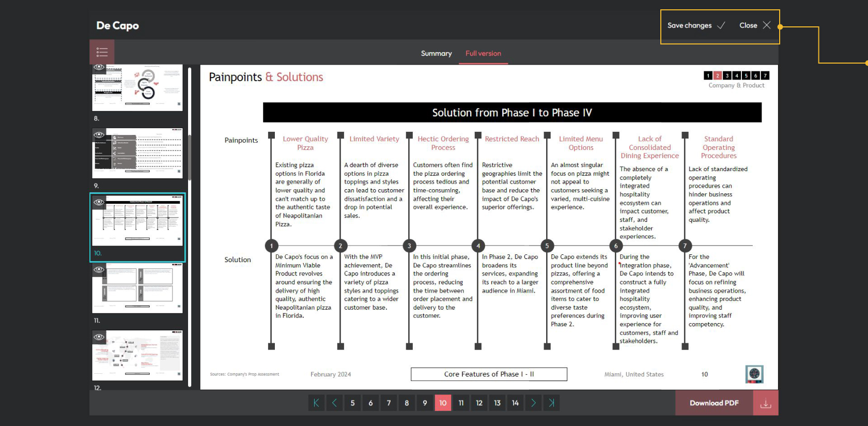The height and width of the screenshot is (426, 868).
Task: Open slide 11 thumbnail
Action: pyautogui.click(x=137, y=288)
